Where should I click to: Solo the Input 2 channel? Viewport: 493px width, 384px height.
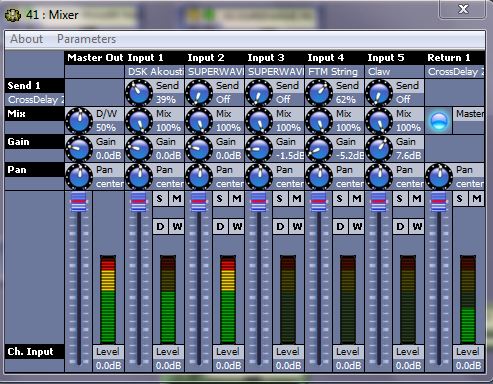[x=220, y=199]
